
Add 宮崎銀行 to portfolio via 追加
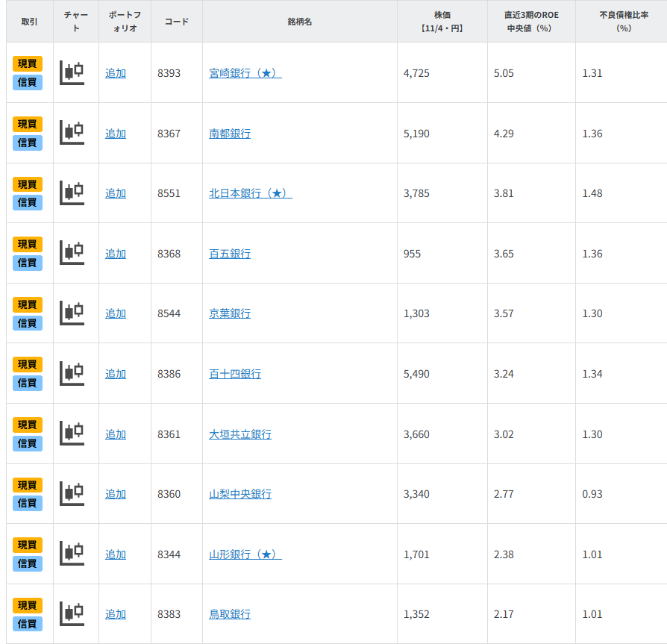coord(116,73)
